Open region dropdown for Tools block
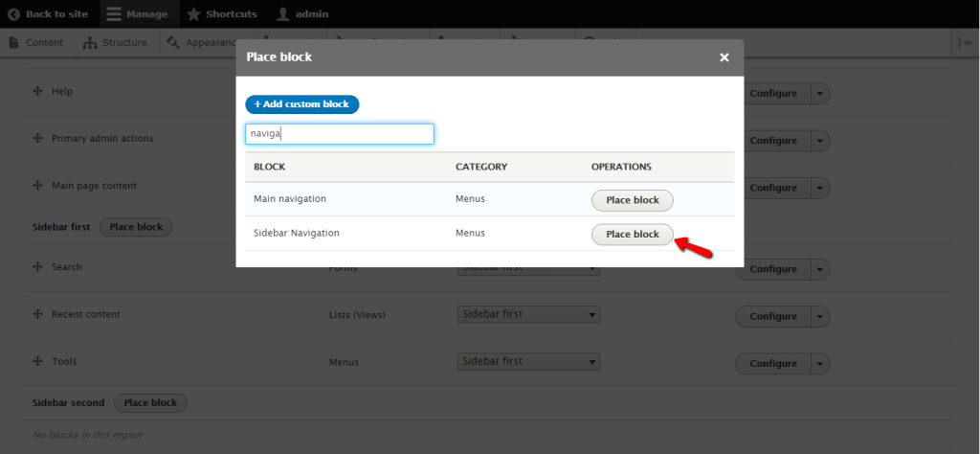Screen dimensions: 980x454 point(528,361)
